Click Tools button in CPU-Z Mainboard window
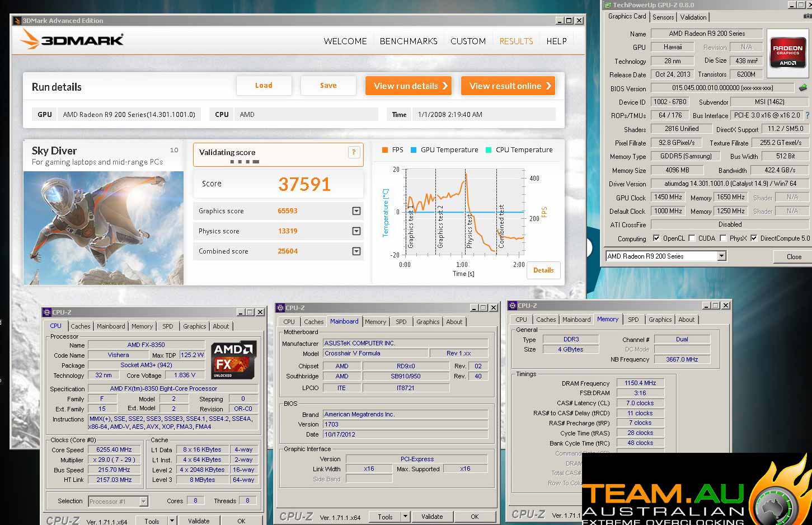This screenshot has width=812, height=525. click(385, 517)
